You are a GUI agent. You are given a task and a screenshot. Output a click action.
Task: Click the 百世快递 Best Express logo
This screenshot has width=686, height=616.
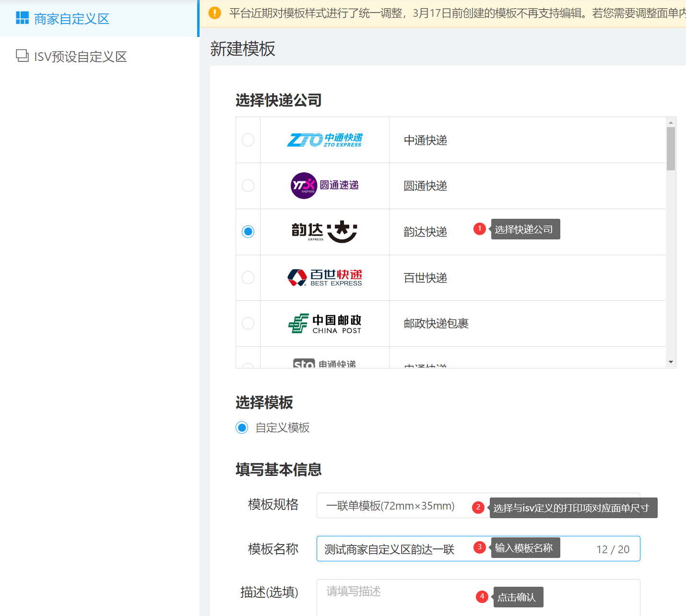(325, 278)
